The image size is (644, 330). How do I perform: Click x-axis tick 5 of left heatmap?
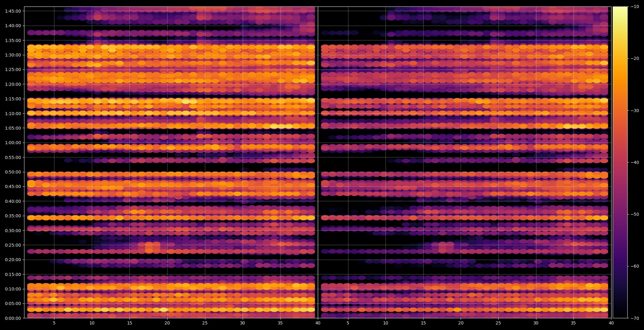(54, 323)
